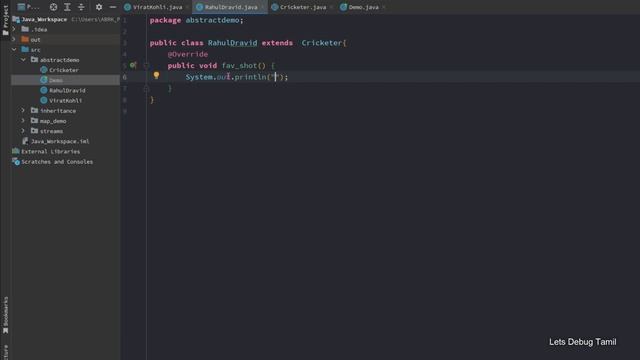
Task: Toggle the Project tool window side button
Action: point(5,20)
